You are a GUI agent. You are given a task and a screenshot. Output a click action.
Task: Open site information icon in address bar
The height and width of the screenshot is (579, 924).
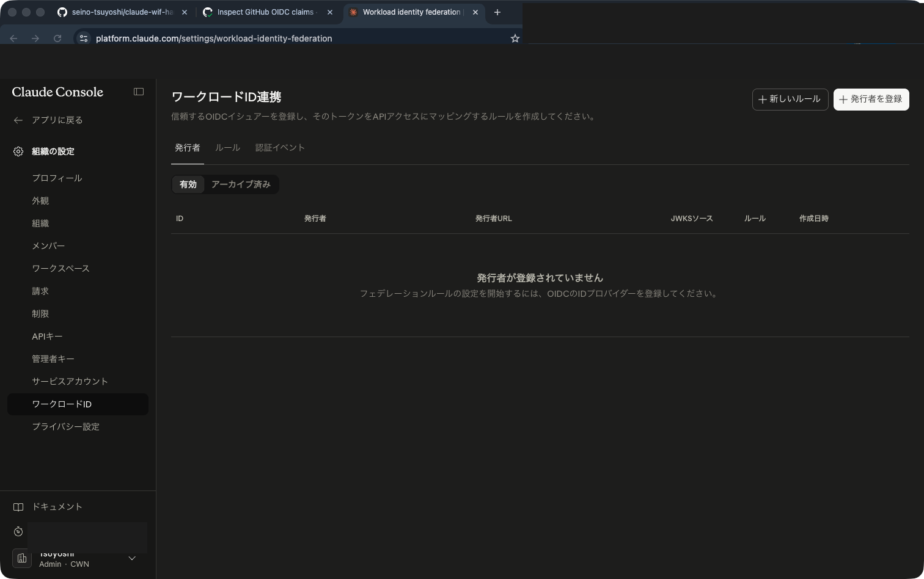(x=84, y=38)
